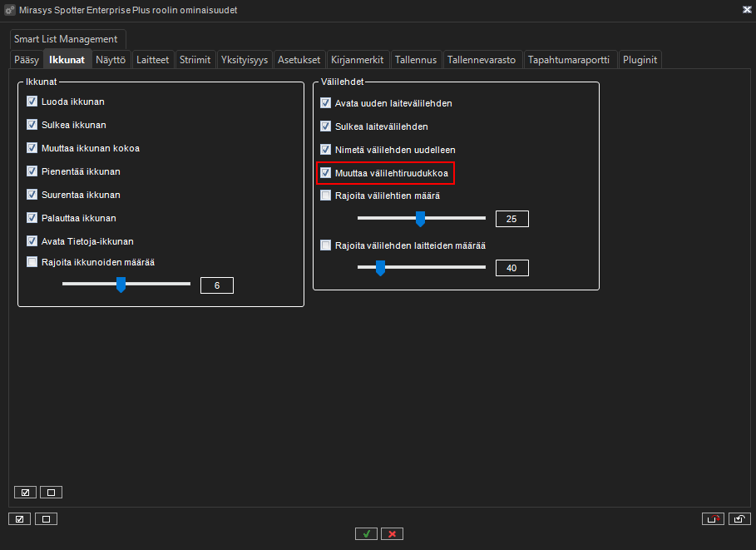Click the global deselect-all icon at bottom left
Viewport: 756px width, 550px height.
[x=46, y=519]
